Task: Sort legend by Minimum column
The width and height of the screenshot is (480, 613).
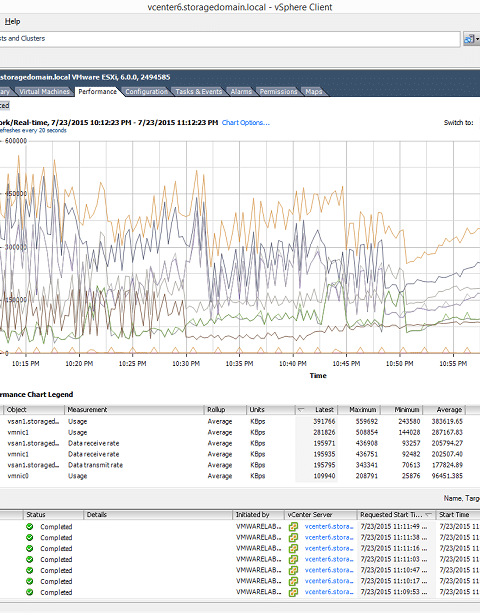Action: 402,410
